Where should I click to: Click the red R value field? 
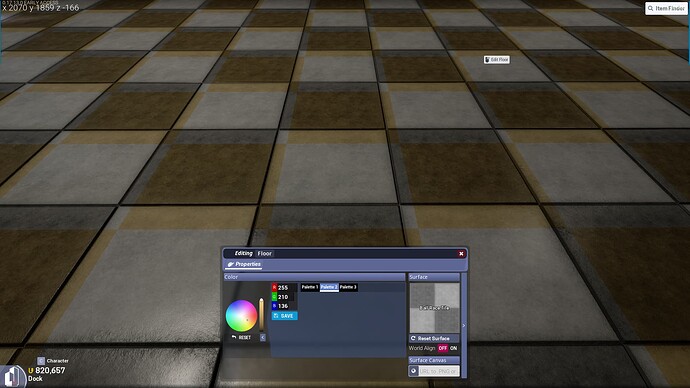[284, 287]
